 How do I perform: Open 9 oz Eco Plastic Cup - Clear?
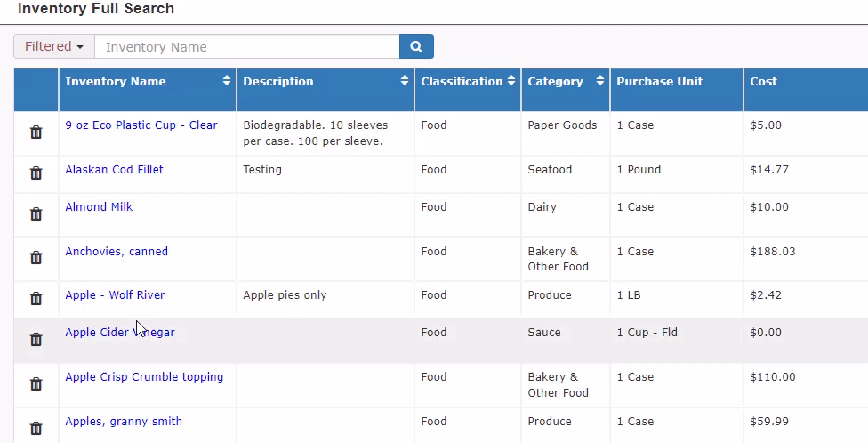(x=141, y=125)
